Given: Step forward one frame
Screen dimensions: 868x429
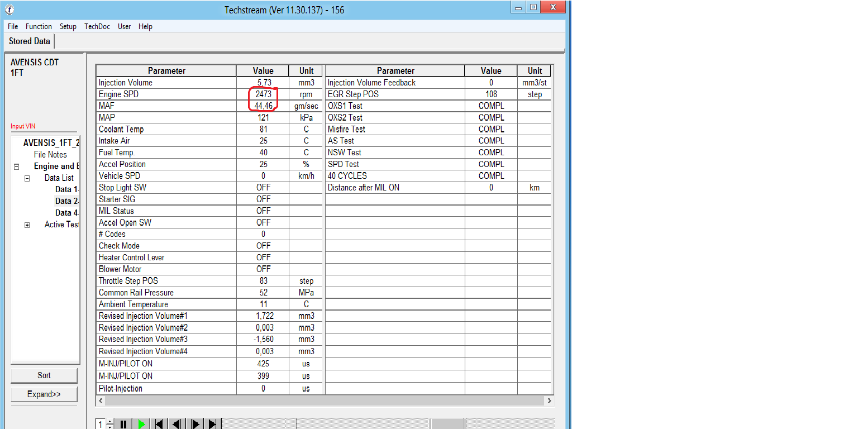Looking at the screenshot, I should pos(195,424).
